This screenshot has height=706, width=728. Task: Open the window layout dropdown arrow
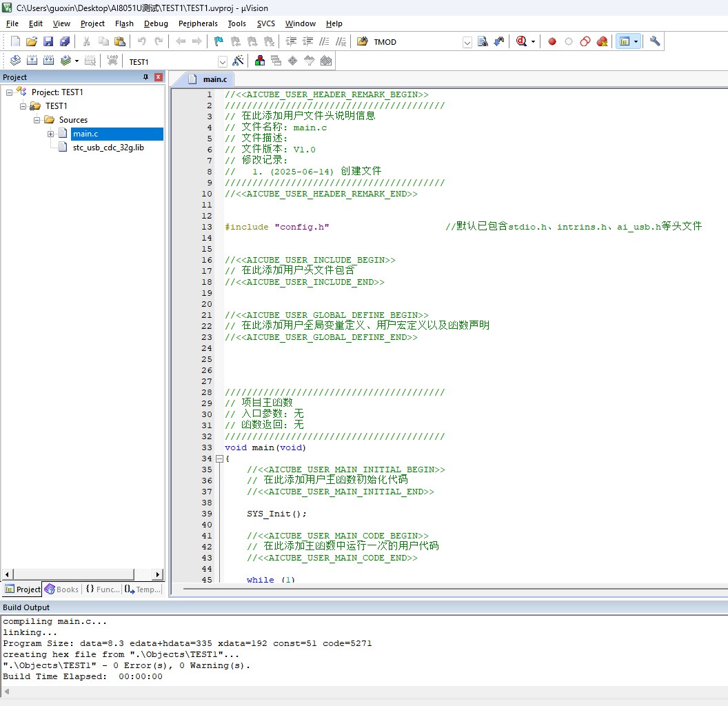[636, 42]
